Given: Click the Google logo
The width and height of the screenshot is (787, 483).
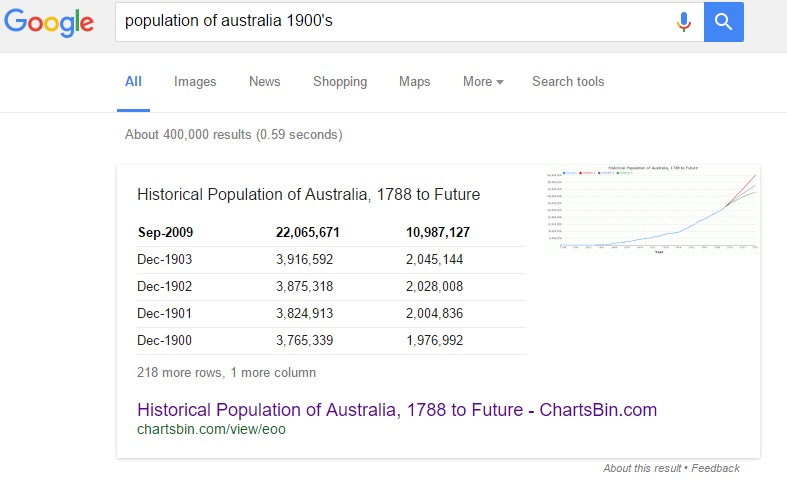Looking at the screenshot, I should [x=48, y=22].
